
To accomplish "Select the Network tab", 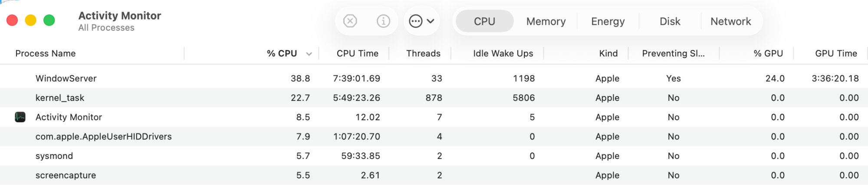I will [730, 21].
